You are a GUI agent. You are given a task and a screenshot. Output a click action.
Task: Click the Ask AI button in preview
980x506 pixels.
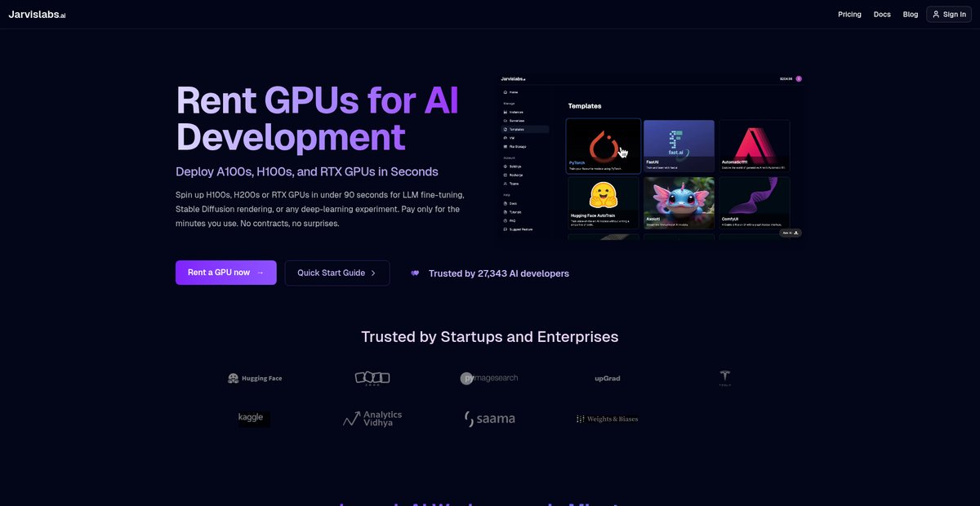click(x=791, y=233)
